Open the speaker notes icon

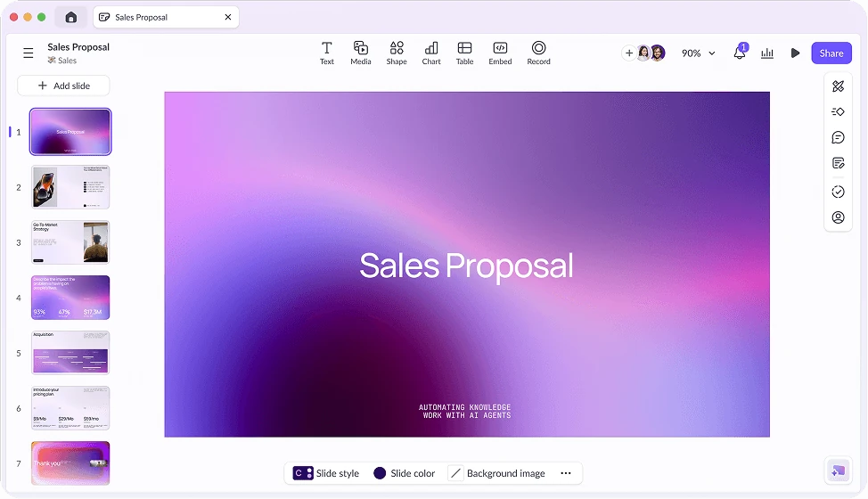pyautogui.click(x=838, y=163)
